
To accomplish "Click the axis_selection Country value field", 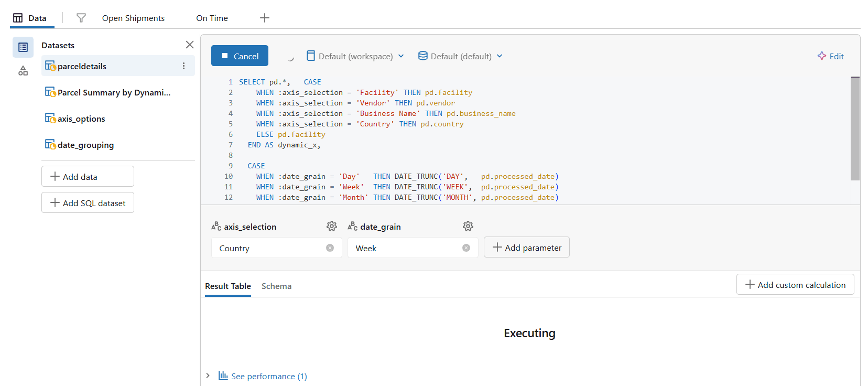I will (x=276, y=248).
